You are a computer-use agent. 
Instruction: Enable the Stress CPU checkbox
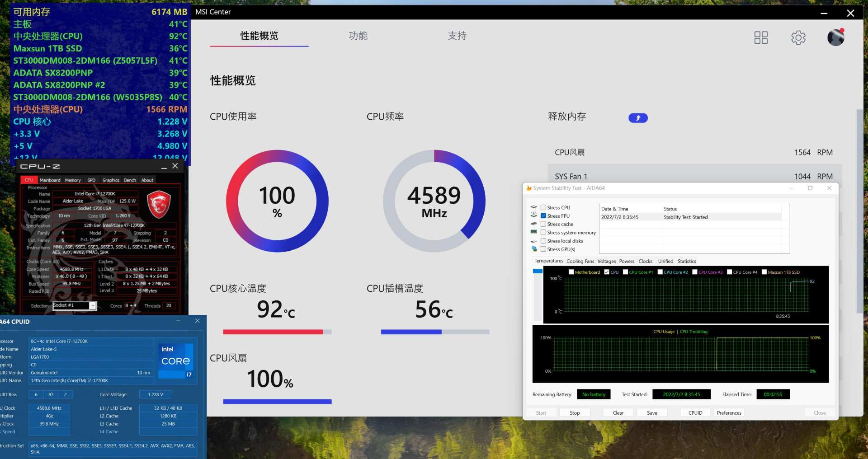click(543, 207)
